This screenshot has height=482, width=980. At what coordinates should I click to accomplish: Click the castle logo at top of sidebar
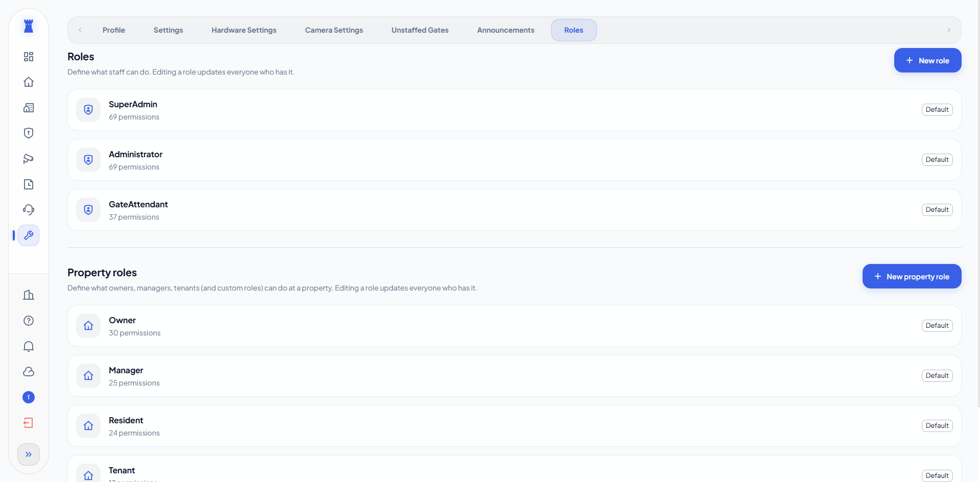(x=29, y=26)
